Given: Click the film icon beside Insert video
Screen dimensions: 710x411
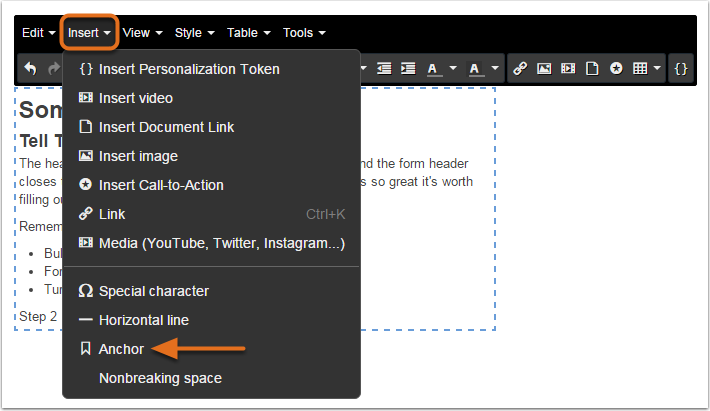Looking at the screenshot, I should 86,97.
